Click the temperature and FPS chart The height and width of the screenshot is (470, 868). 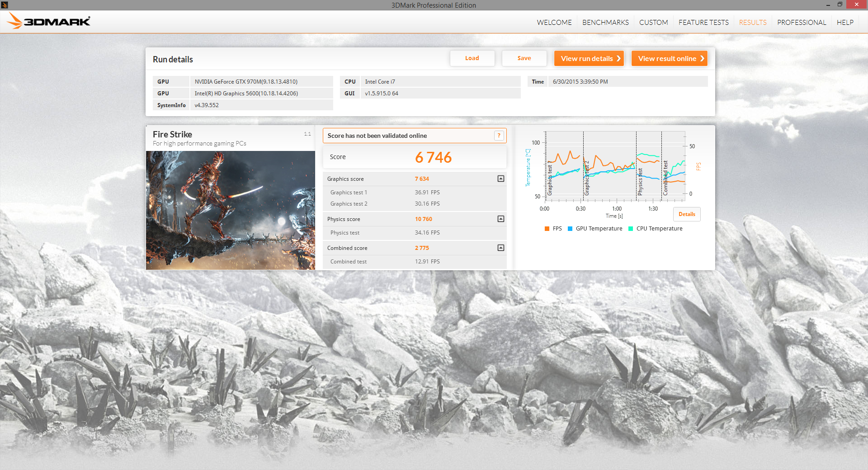[615, 166]
